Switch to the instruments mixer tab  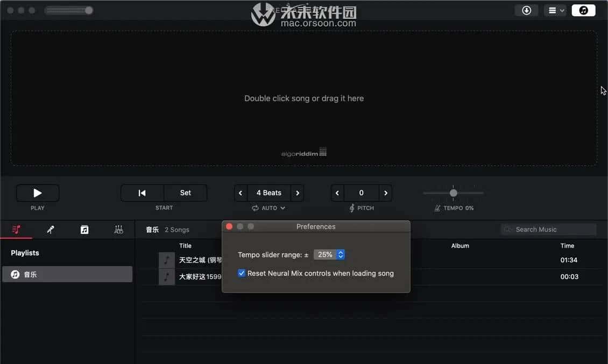coord(118,230)
